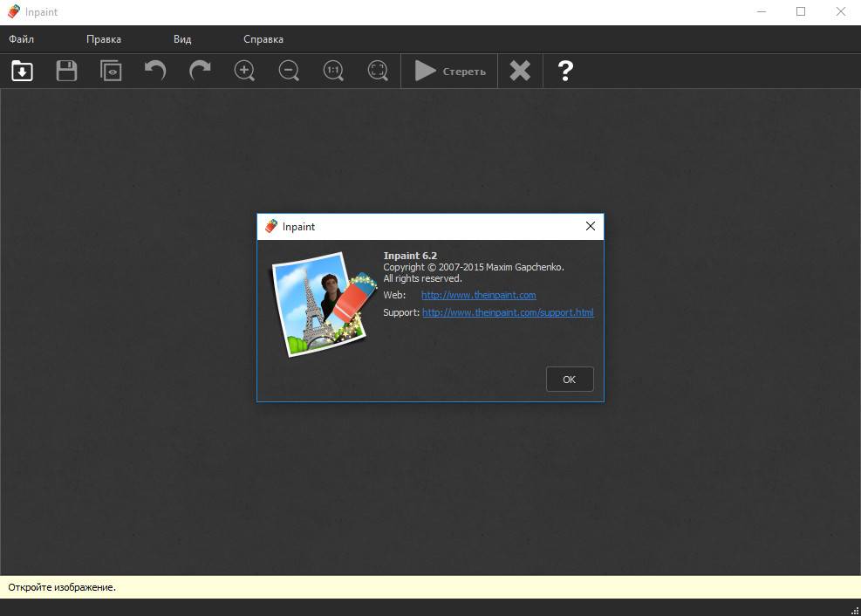Click the Inpaint app icon in main title bar
This screenshot has height=616, width=861.
coord(14,11)
